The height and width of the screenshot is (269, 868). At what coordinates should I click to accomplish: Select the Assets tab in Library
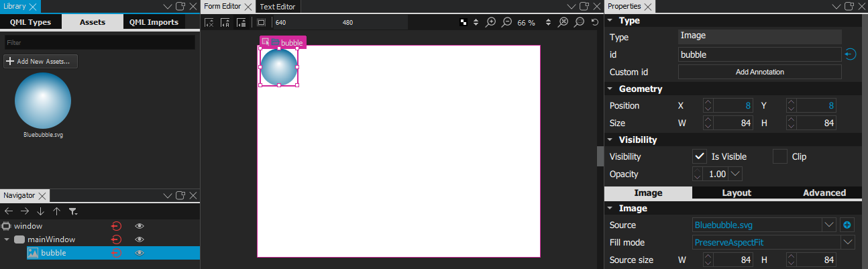tap(93, 22)
